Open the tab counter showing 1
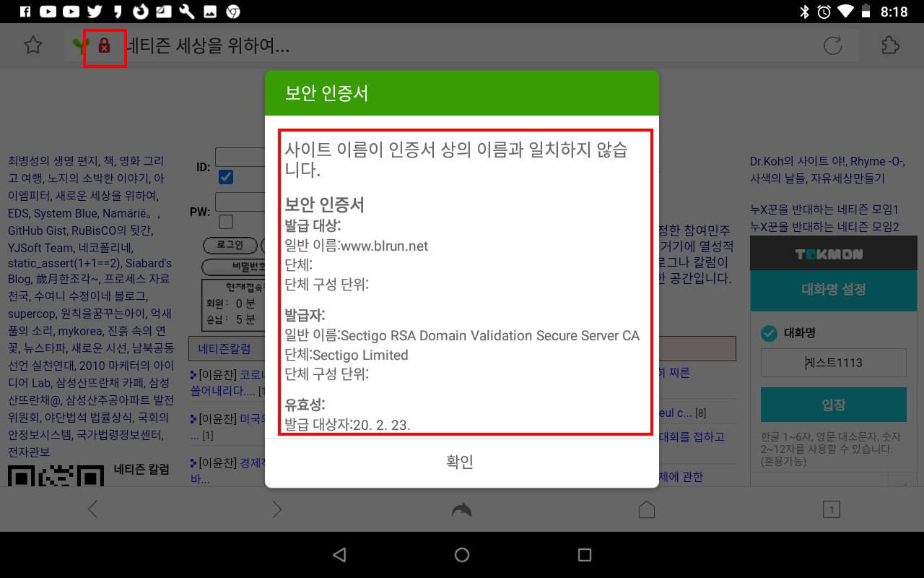The width and height of the screenshot is (924, 578). tap(832, 509)
